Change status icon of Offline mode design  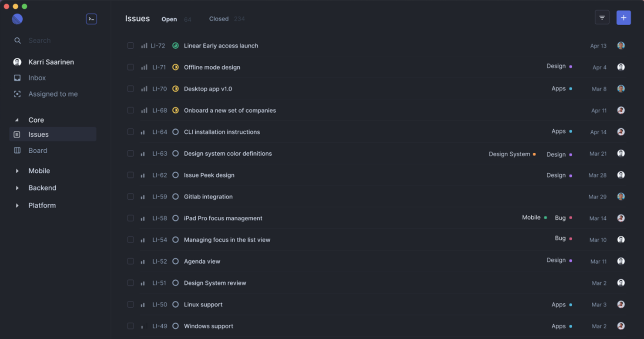click(175, 67)
